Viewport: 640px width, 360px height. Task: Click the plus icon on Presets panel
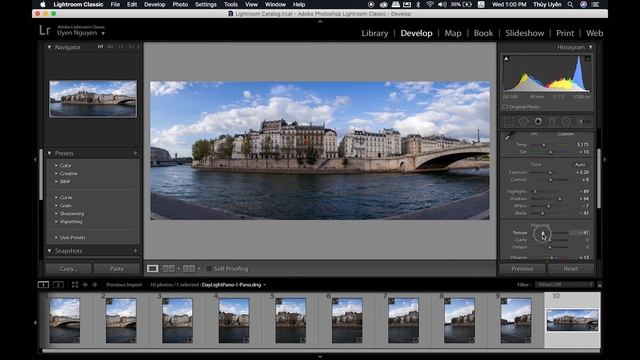click(136, 153)
